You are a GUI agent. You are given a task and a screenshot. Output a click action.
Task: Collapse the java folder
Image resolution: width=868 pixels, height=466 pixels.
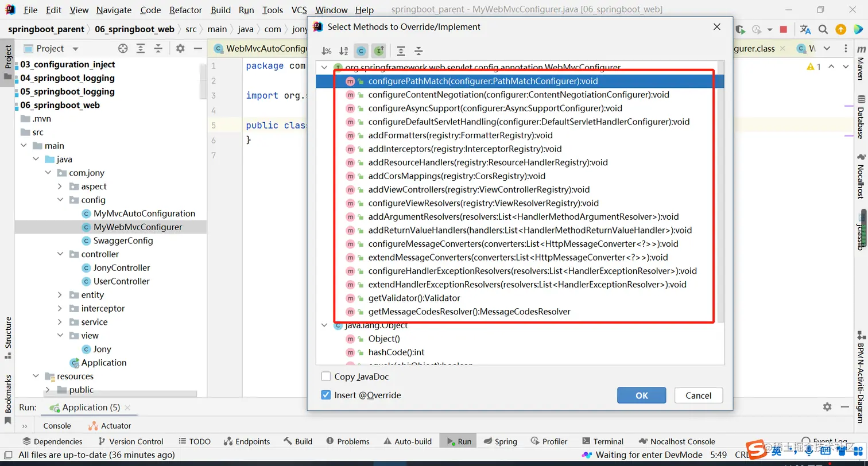point(36,160)
